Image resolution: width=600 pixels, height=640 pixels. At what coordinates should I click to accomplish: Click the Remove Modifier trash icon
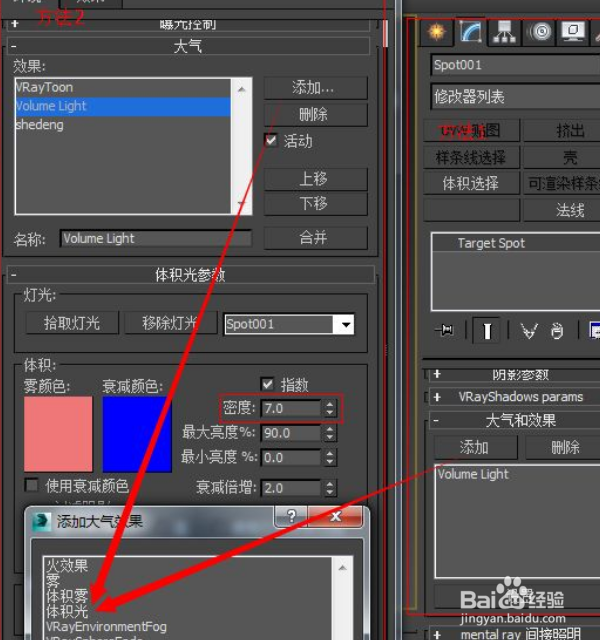tap(557, 330)
